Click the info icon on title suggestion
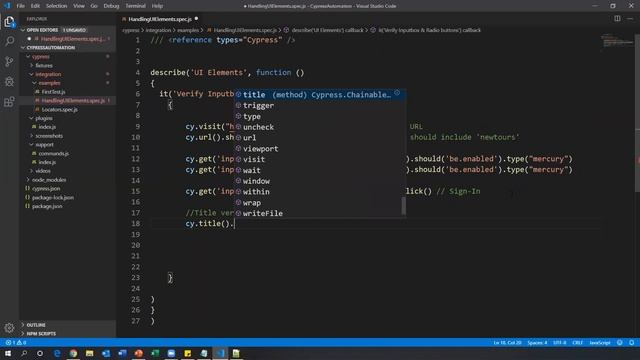640x360 pixels. pyautogui.click(x=397, y=93)
